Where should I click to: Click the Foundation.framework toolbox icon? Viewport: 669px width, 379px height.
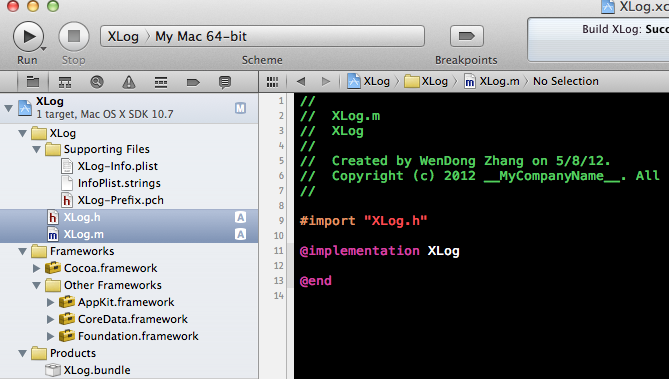pyautogui.click(x=67, y=336)
